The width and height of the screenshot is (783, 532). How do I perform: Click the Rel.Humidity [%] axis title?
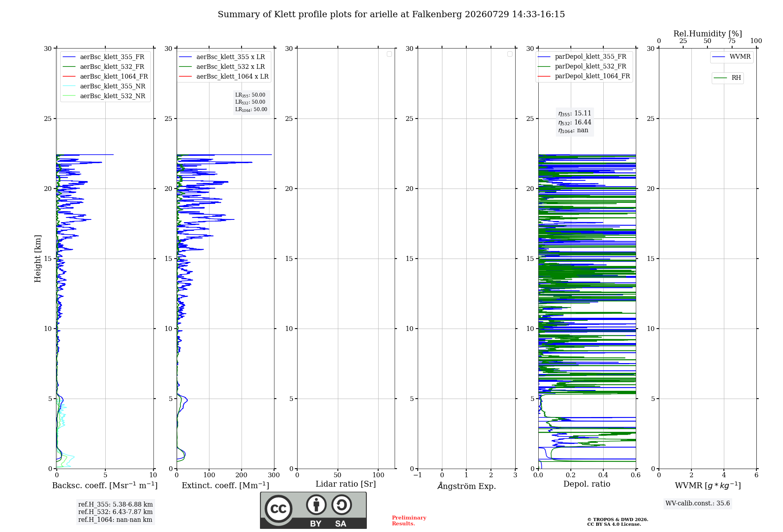[x=707, y=34]
